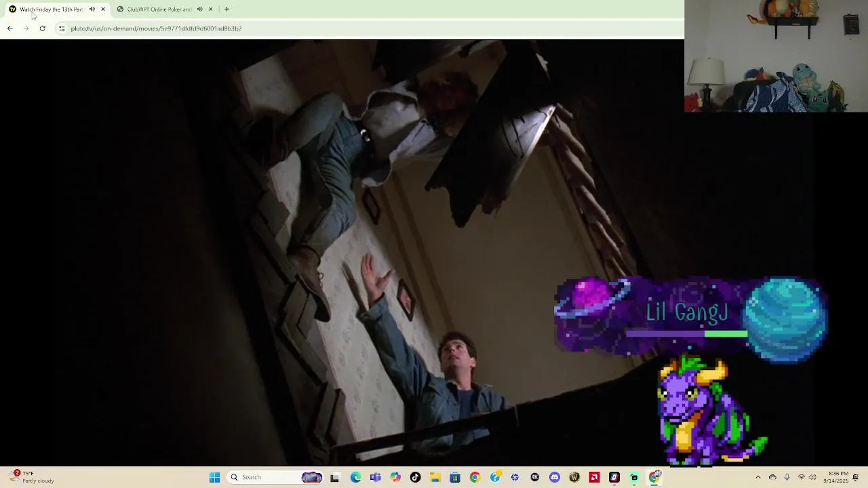Open Get Help app from the taskbar

click(495, 477)
